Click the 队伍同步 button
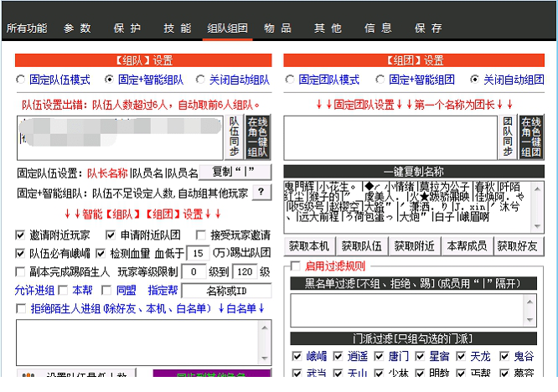558x392 pixels. (234, 137)
